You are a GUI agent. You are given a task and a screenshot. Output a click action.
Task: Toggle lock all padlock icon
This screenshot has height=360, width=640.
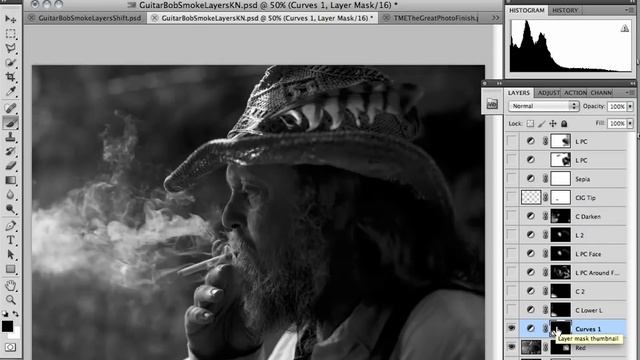tap(564, 124)
